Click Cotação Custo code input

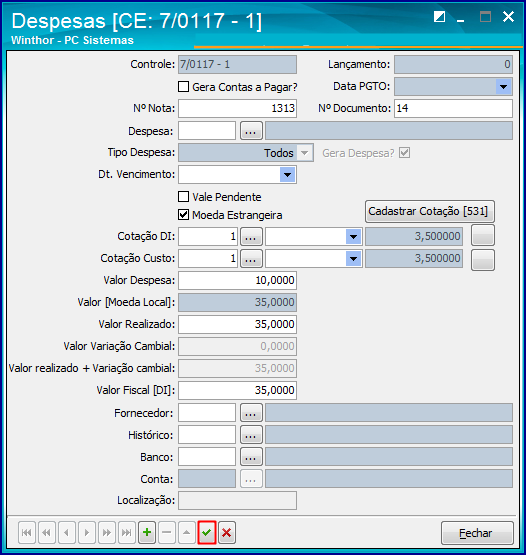(208, 258)
